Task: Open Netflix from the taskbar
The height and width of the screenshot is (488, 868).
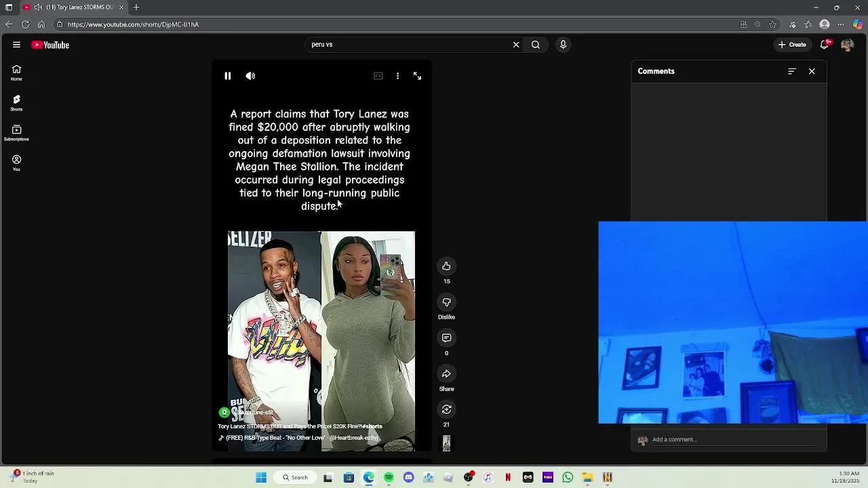Action: [508, 478]
